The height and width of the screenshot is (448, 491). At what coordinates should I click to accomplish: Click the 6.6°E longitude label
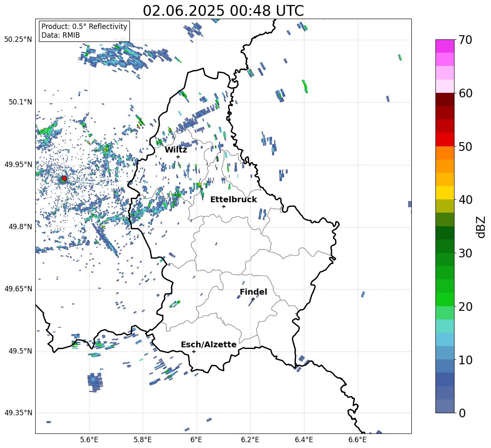pyautogui.click(x=357, y=440)
